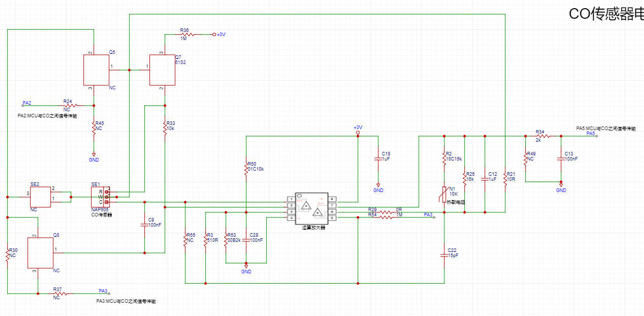Click capacitor C22 15pF symbol
Image resolution: width=644 pixels, height=316 pixels.
coord(444,255)
